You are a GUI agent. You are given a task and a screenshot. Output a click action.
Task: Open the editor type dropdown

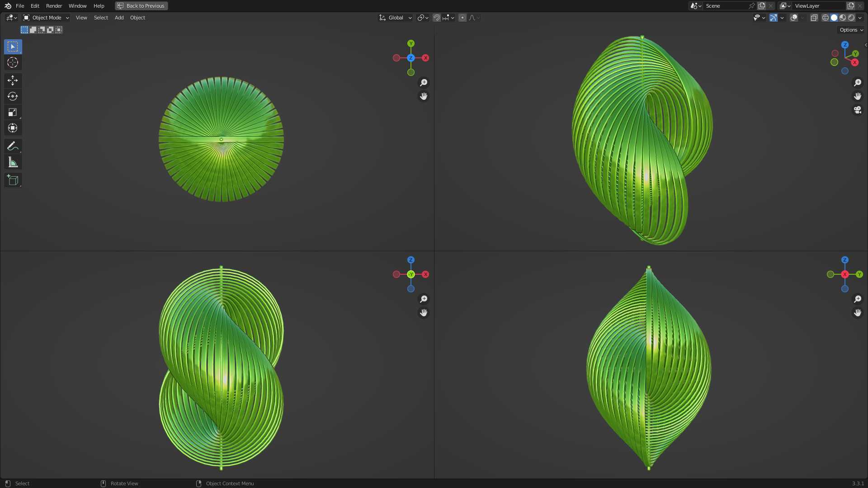(12, 18)
